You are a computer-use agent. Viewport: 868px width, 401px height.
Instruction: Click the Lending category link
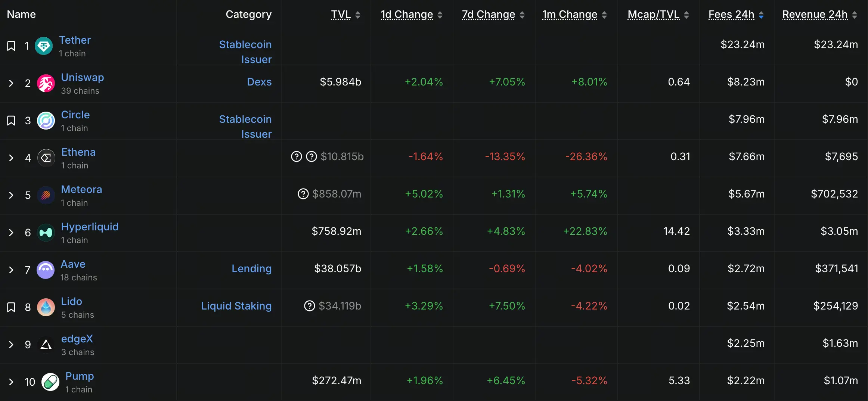click(251, 268)
